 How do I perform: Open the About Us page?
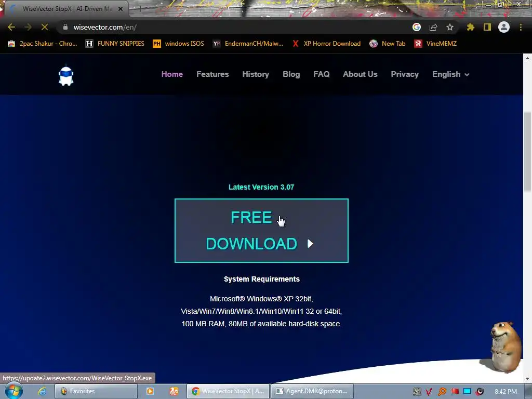(360, 74)
